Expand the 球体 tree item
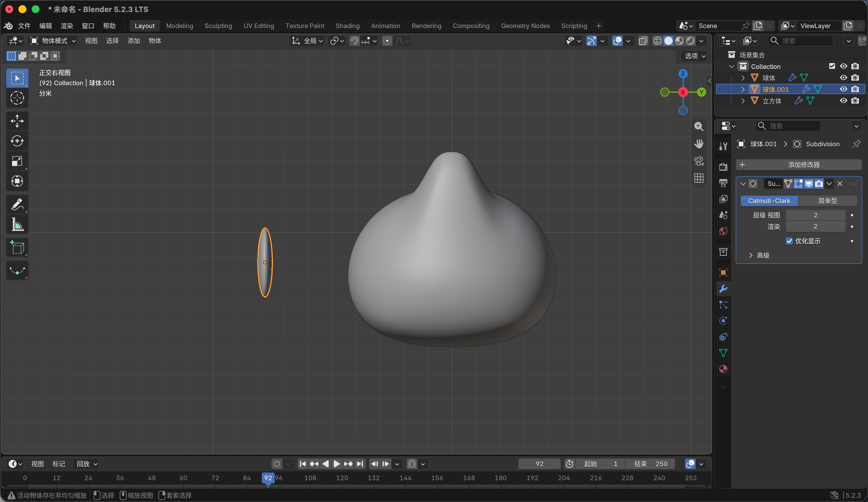The image size is (868, 502). [x=743, y=78]
